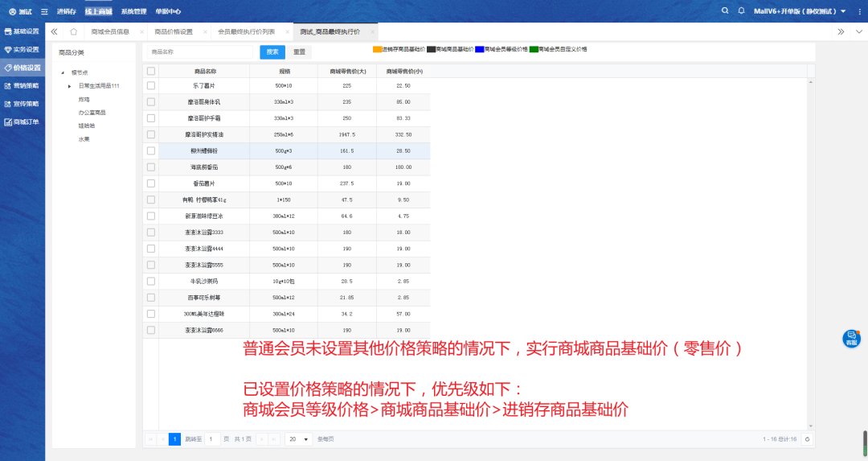Click the refresh icon in pagination bar
This screenshot has width=868, height=461.
click(807, 439)
